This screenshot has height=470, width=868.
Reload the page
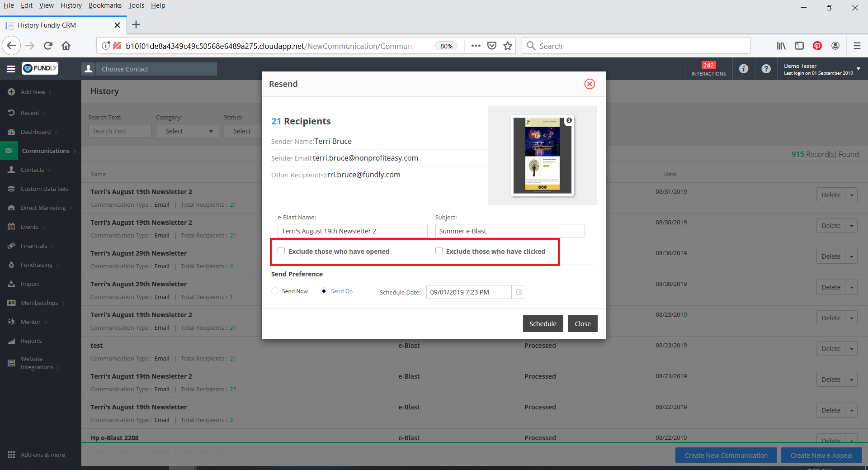[48, 46]
